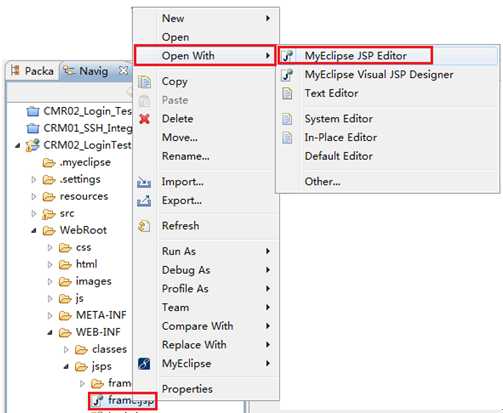Open Properties from context menu
This screenshot has width=503, height=413.
coord(206,389)
